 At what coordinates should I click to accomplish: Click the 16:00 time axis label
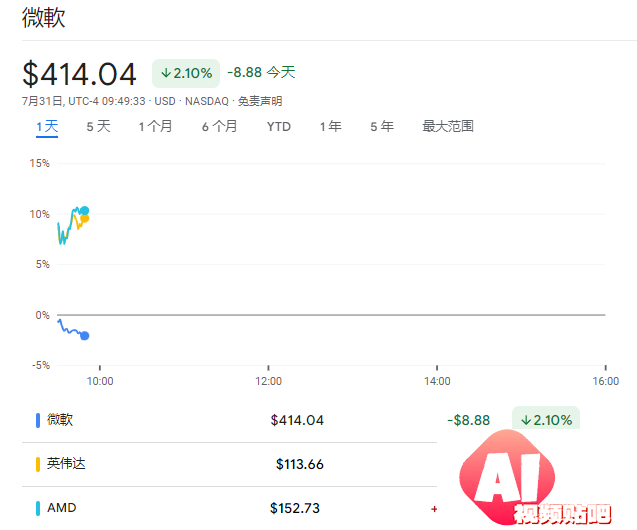(x=605, y=381)
